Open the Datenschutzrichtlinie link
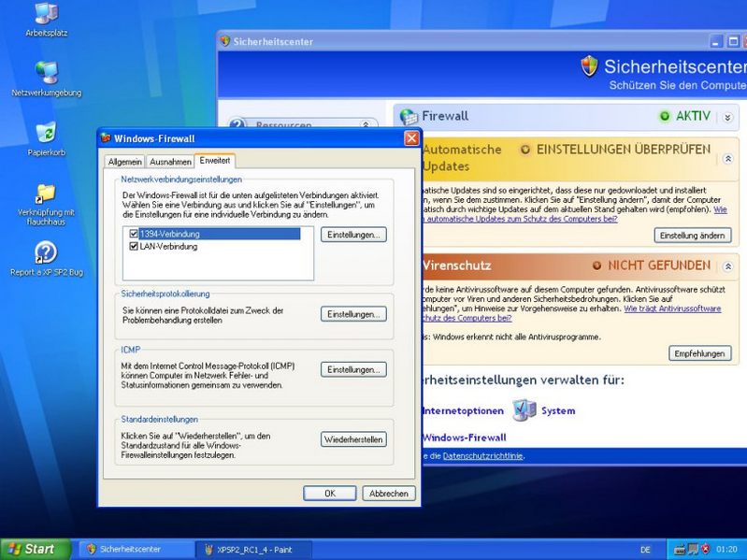747x560 pixels. 482,456
